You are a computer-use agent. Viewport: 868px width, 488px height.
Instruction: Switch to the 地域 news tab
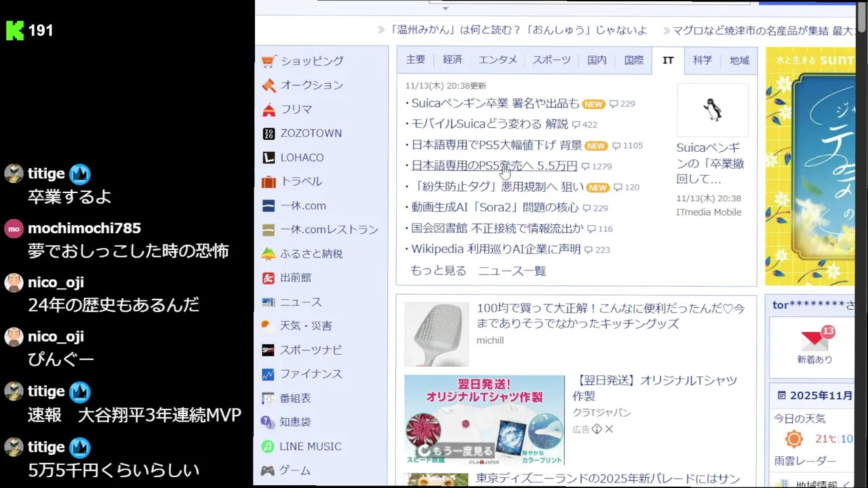click(739, 60)
